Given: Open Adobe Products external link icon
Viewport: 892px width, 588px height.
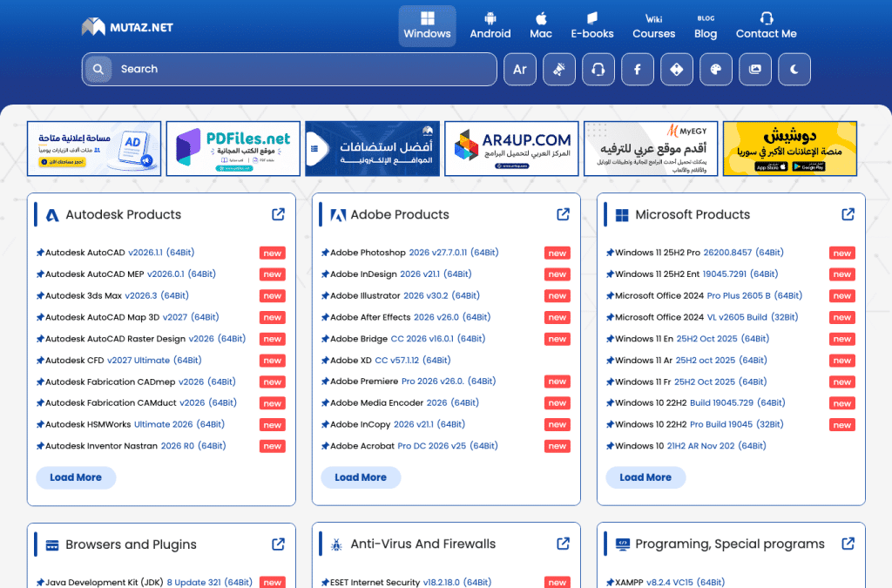Looking at the screenshot, I should tap(564, 214).
